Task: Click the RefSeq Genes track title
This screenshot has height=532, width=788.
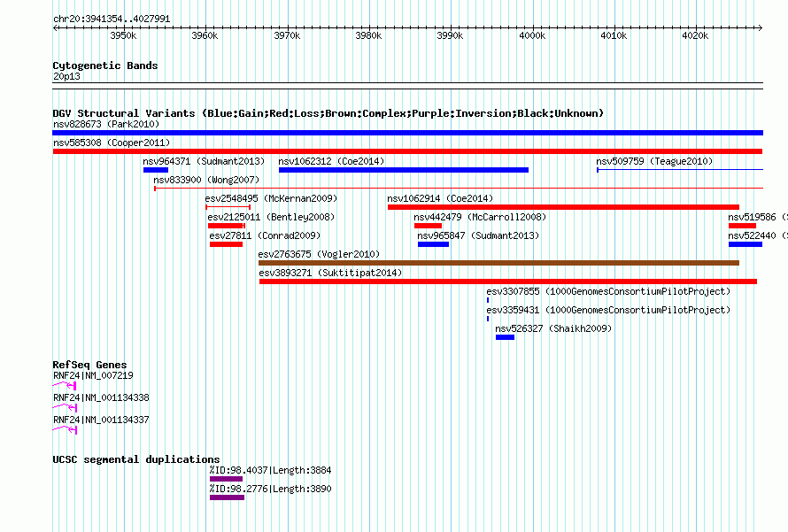Action: [89, 365]
